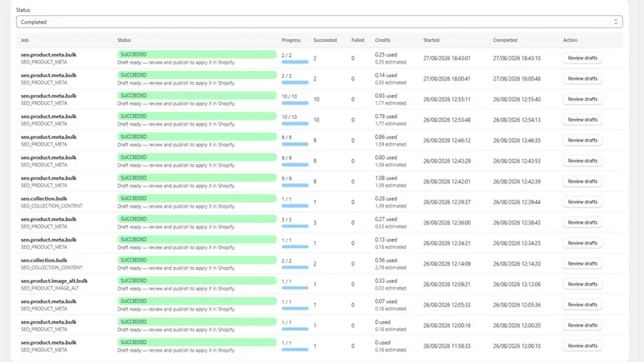Click the '0.25 used' credits value
The width and height of the screenshot is (644, 362).
pos(386,55)
